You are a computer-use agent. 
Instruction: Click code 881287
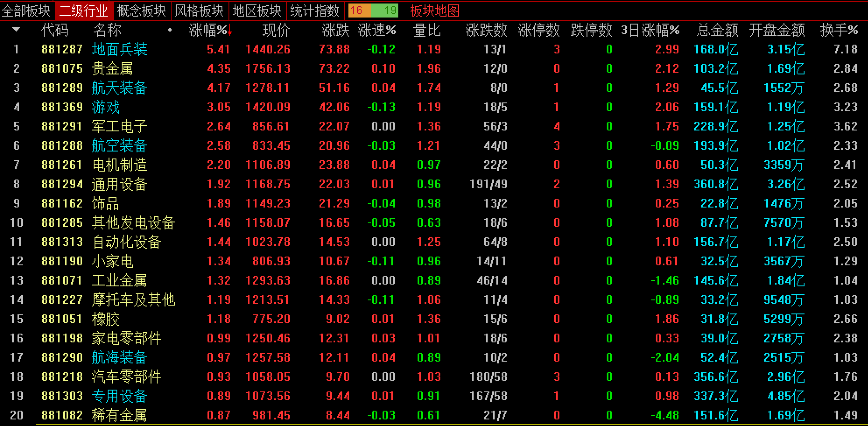[62, 49]
